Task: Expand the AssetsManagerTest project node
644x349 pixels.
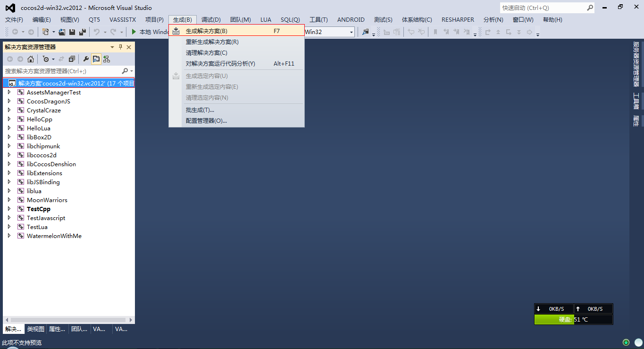Action: click(x=9, y=92)
